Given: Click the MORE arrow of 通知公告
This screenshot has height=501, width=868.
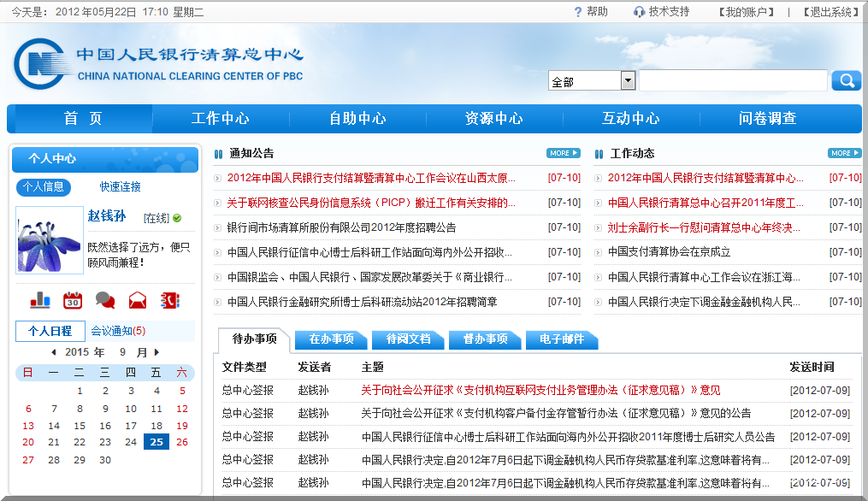Looking at the screenshot, I should point(564,152).
